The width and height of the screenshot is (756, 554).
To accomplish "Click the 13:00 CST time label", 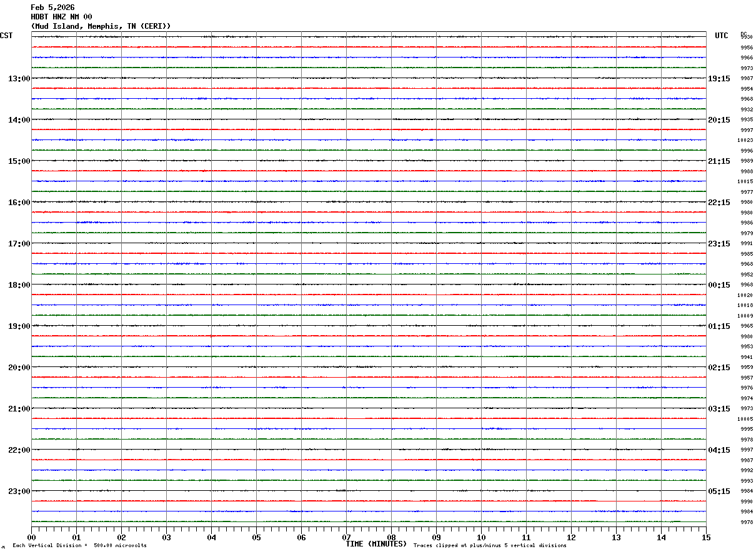I will pos(19,79).
